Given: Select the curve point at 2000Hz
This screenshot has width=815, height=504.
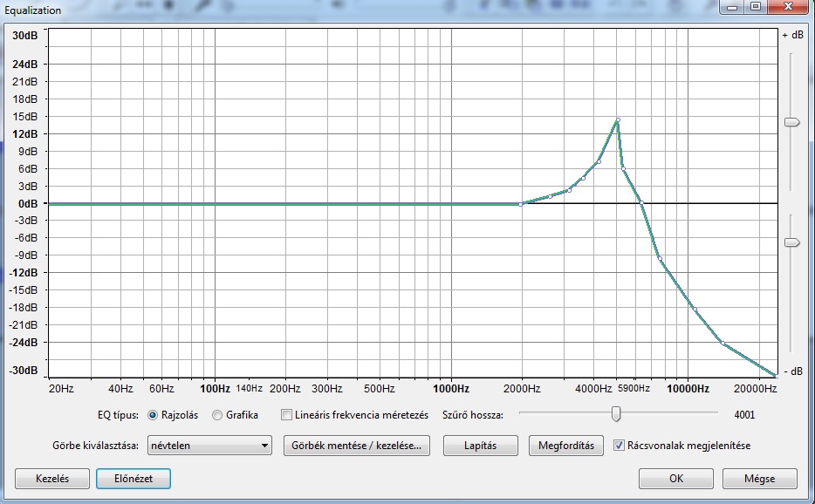Looking at the screenshot, I should pyautogui.click(x=521, y=204).
